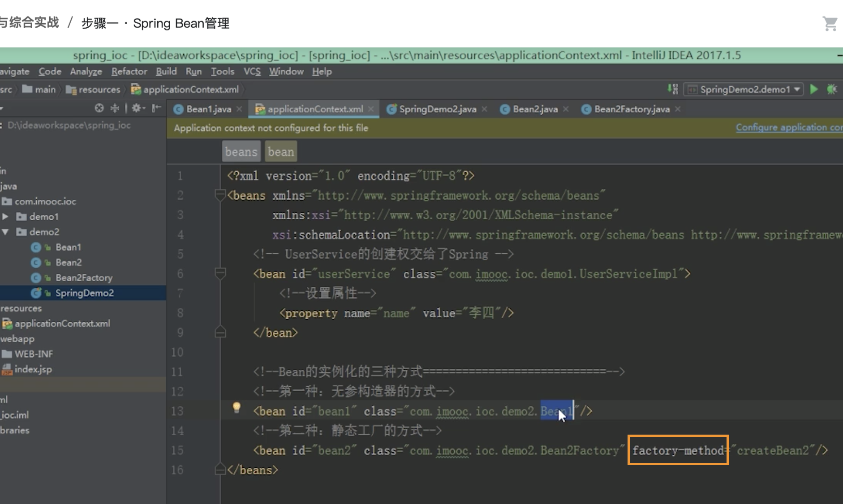Close the Bean1.java tab
The image size is (843, 504).
point(239,109)
